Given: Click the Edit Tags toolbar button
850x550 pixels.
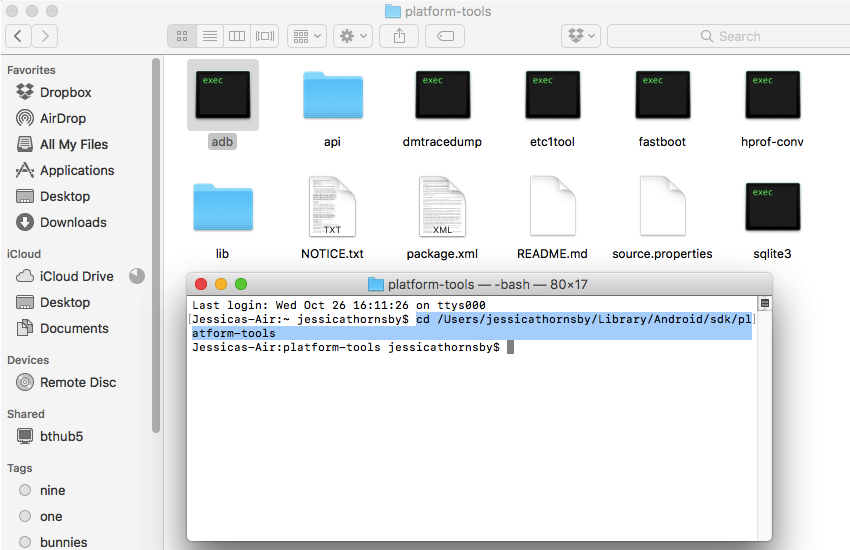Looking at the screenshot, I should point(445,36).
